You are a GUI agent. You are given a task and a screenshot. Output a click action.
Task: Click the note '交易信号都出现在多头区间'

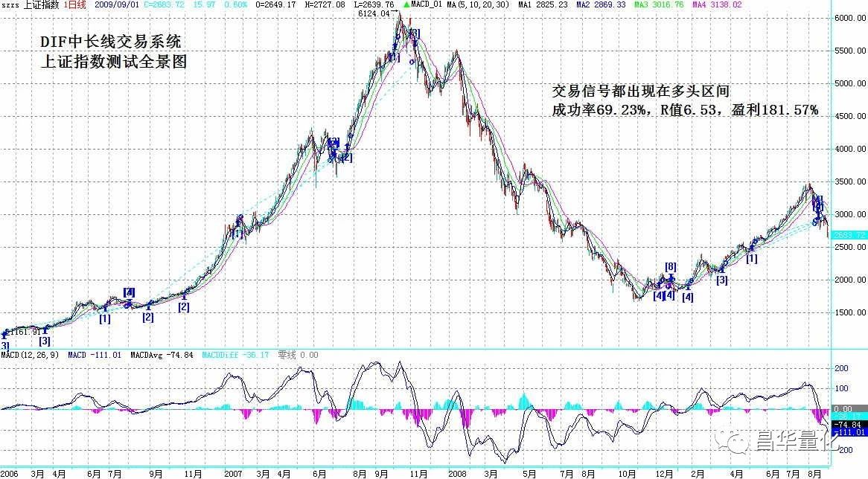point(640,91)
